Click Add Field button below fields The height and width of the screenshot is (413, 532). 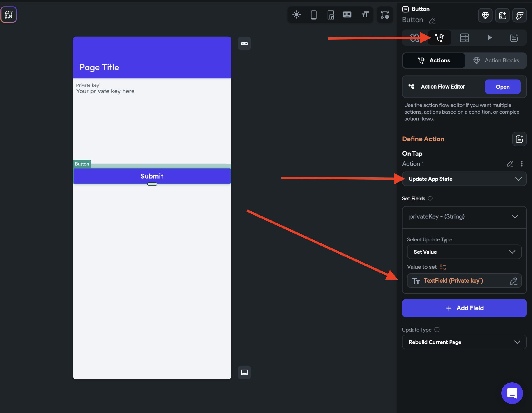[464, 308]
